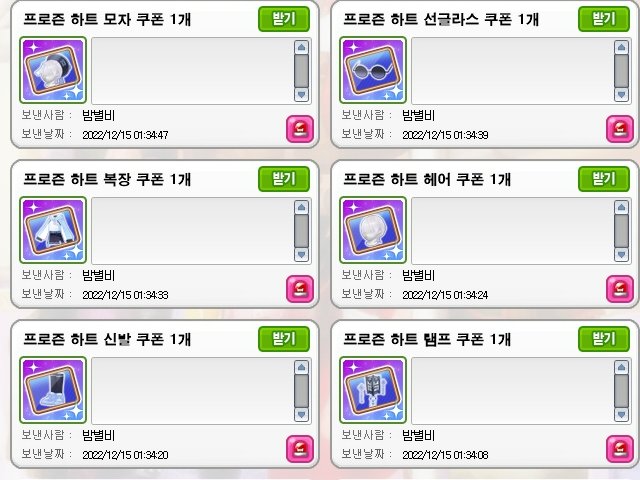Screen dimensions: 640x480
Task: Click scroll-down arrow in 선글라스 coupon message box
Action: pos(622,95)
